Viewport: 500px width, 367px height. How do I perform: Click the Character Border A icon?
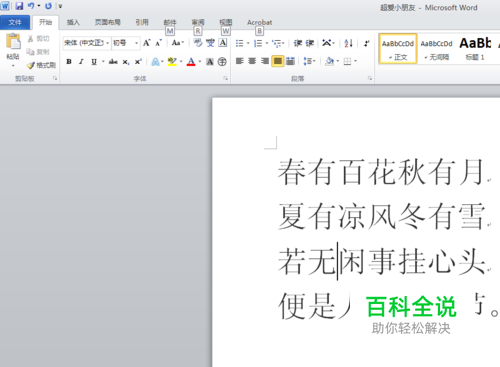tap(223, 43)
